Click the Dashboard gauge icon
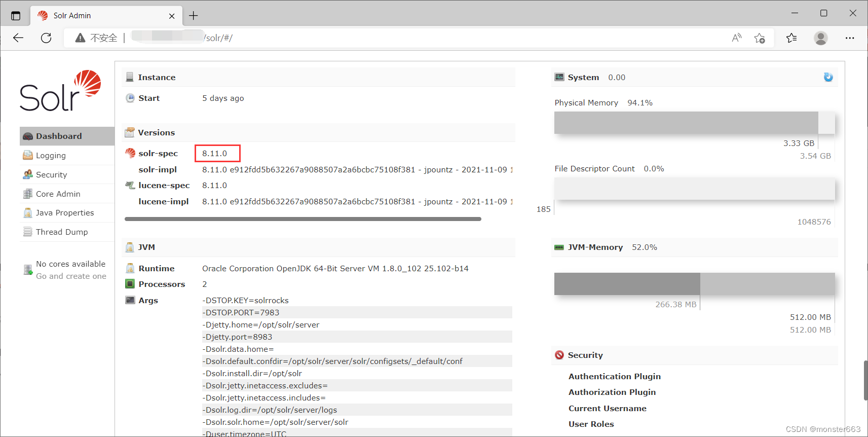This screenshot has height=437, width=868. pos(28,136)
